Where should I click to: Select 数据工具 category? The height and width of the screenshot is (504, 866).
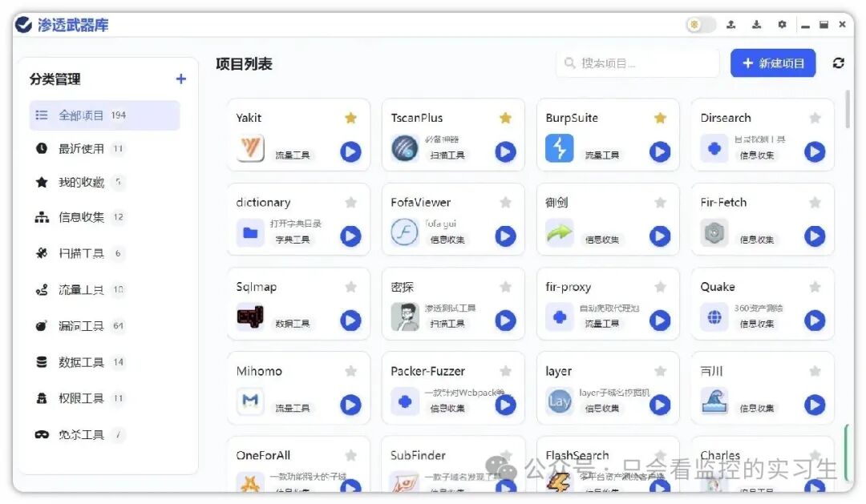[104, 362]
